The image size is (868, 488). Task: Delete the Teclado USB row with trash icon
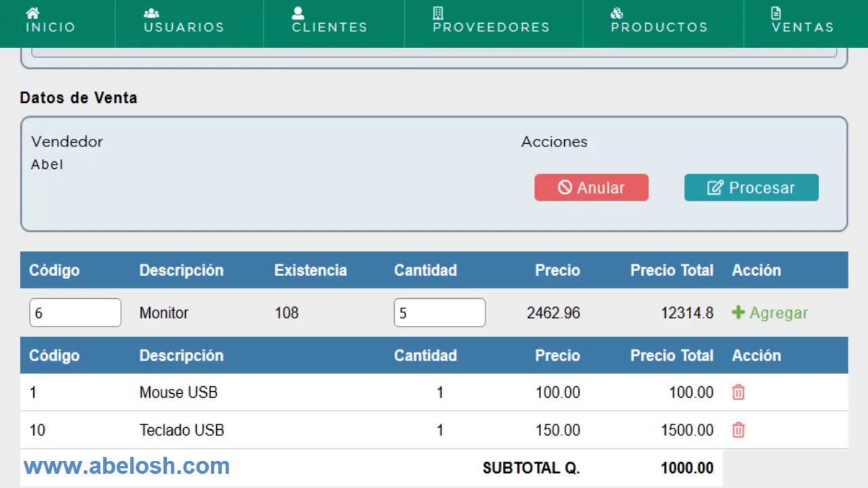pos(738,430)
